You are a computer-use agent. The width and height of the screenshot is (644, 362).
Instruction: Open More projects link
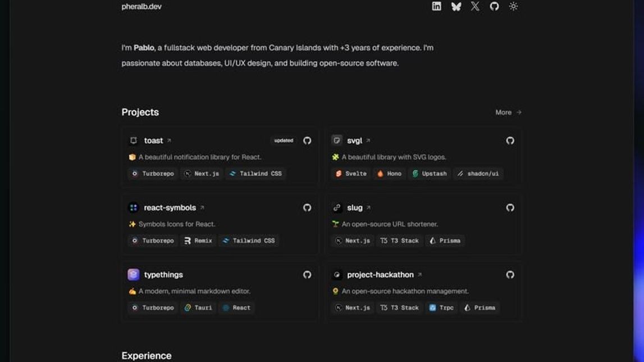508,112
